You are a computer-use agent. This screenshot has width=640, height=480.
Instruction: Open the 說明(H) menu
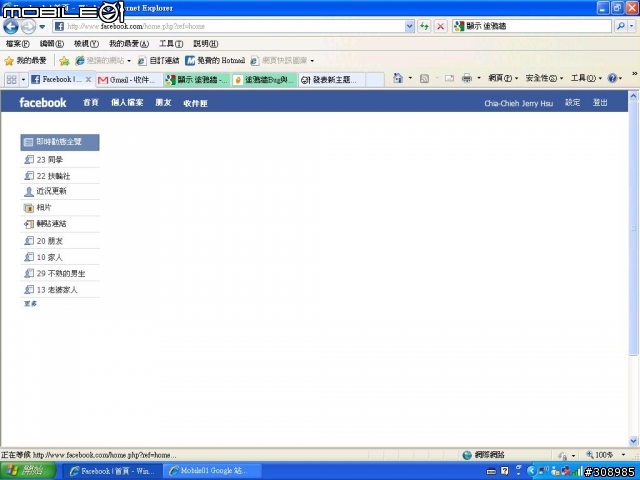(x=205, y=44)
